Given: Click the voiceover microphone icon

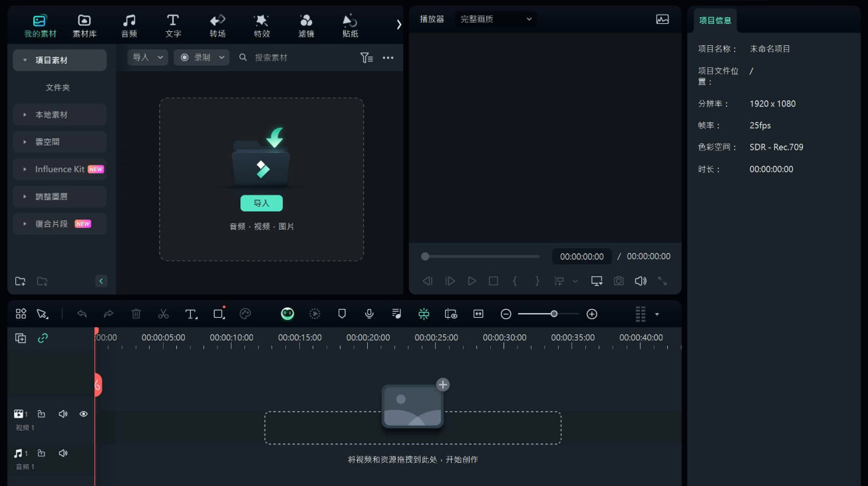Looking at the screenshot, I should 369,314.
